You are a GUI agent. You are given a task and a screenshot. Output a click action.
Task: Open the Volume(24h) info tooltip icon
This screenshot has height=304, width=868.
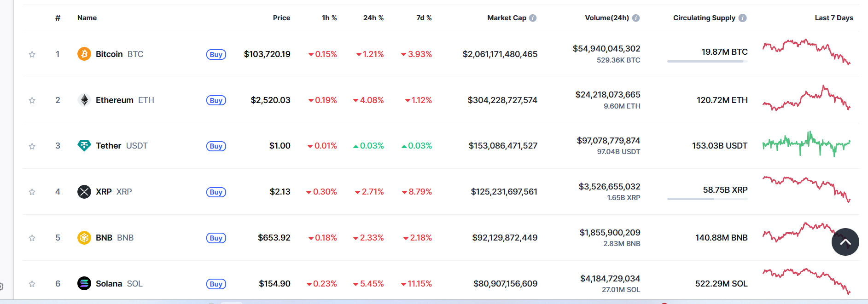tap(636, 18)
